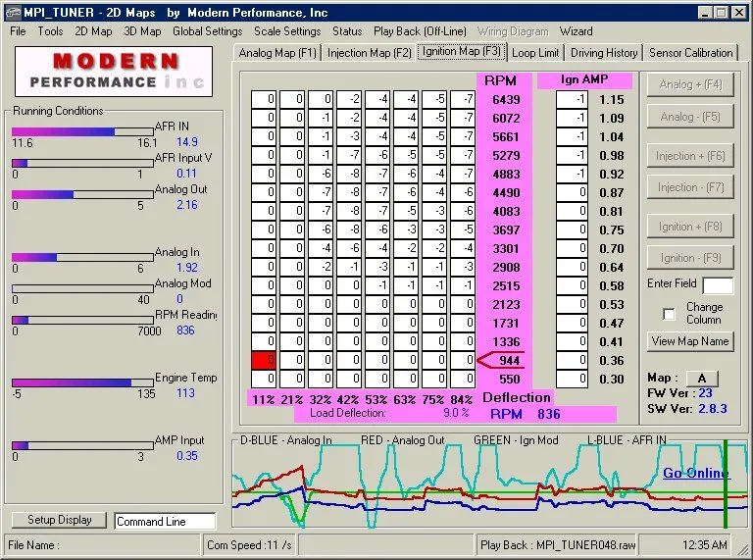Click the AFR IN gauge bar
753x560 pixels.
coord(82,131)
